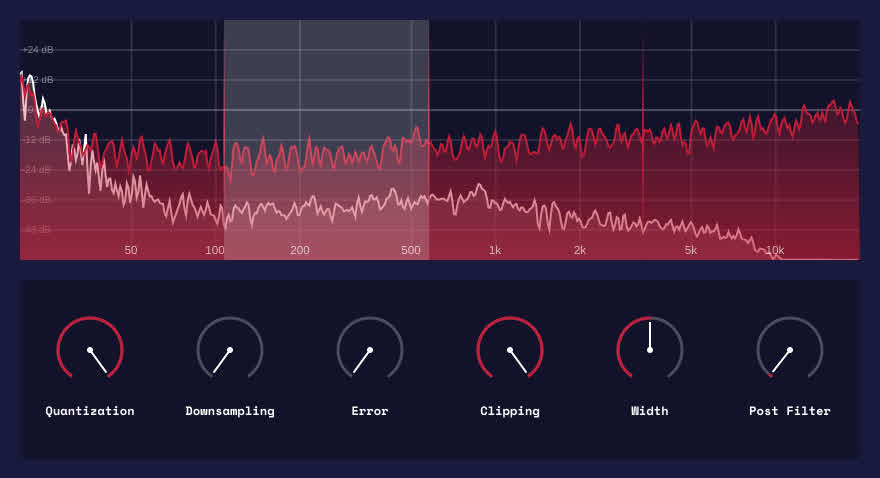This screenshot has height=478, width=880.
Task: Click the 2k frequency axis label
Action: coord(580,250)
